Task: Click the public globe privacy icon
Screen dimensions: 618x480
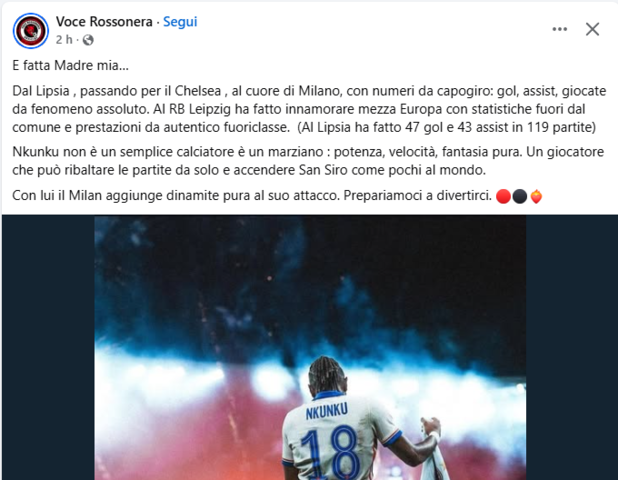Action: tap(88, 40)
